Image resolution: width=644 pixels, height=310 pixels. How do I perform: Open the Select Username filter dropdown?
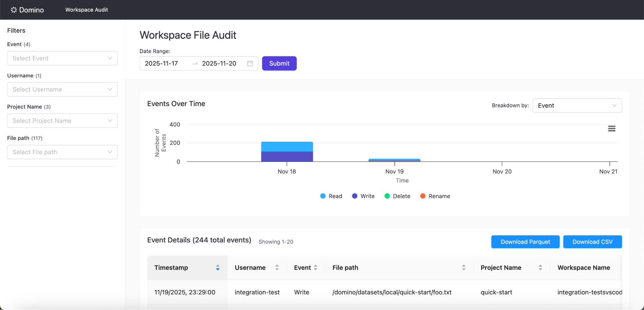[x=62, y=89]
